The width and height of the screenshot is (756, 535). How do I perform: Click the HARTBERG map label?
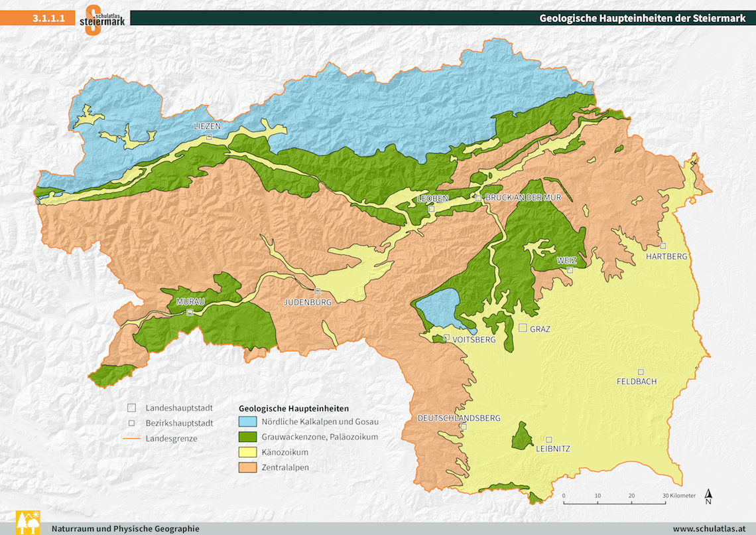point(666,257)
